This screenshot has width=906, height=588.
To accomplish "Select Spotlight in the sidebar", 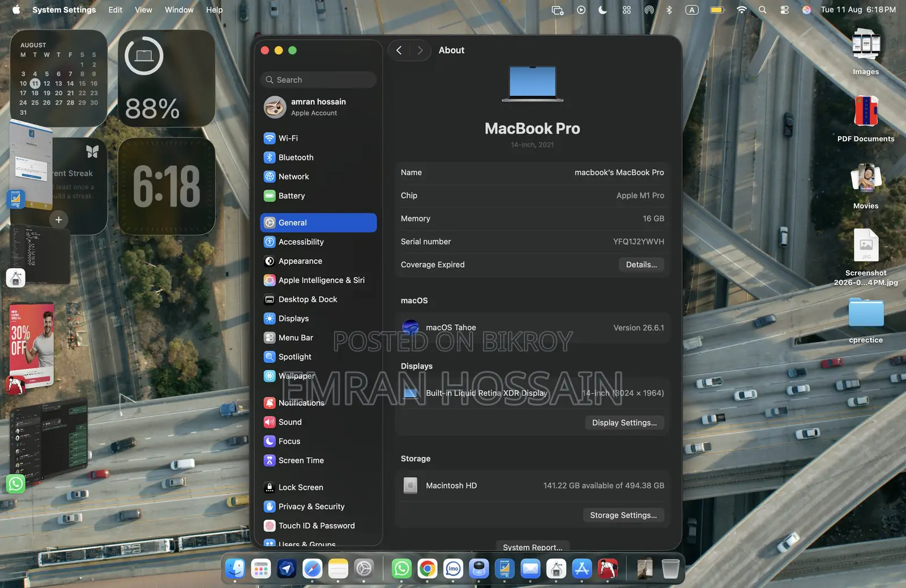I will 318,357.
